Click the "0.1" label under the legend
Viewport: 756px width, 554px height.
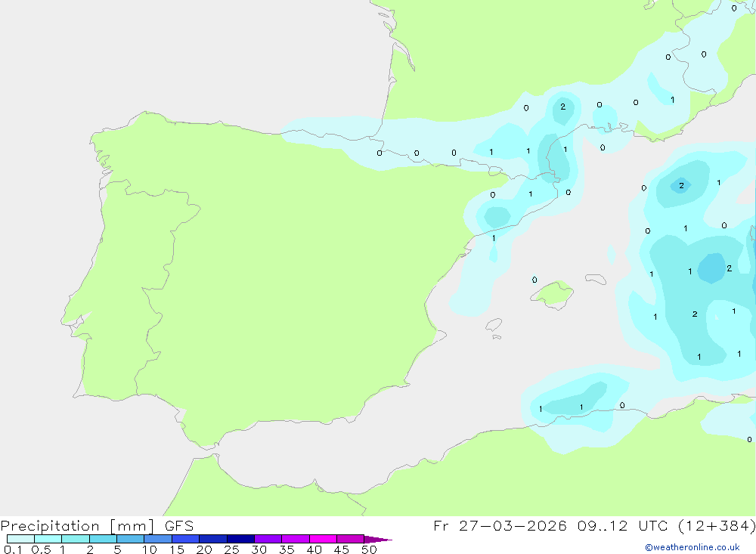13,549
